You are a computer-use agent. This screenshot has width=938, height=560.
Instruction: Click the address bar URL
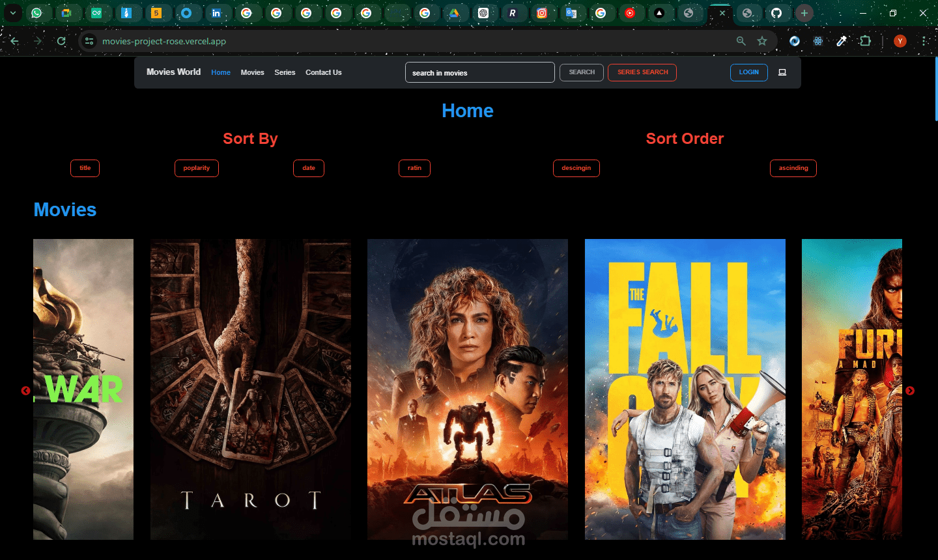pyautogui.click(x=164, y=41)
